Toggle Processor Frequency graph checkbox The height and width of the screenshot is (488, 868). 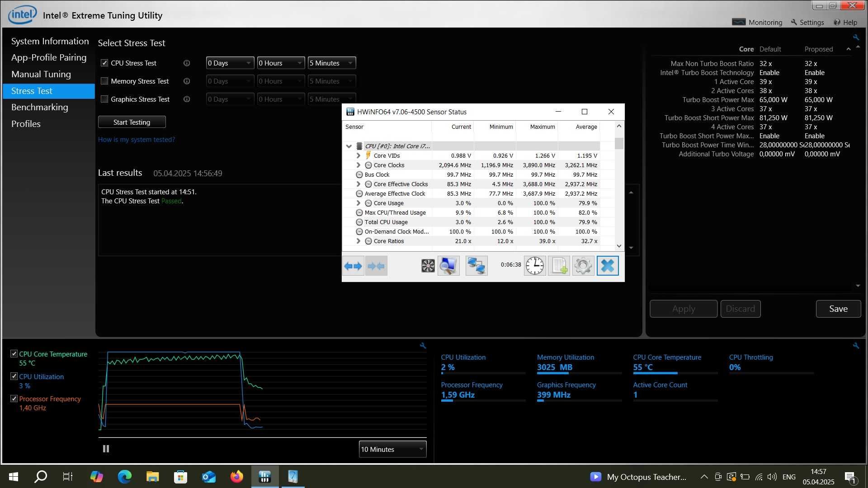tap(14, 399)
